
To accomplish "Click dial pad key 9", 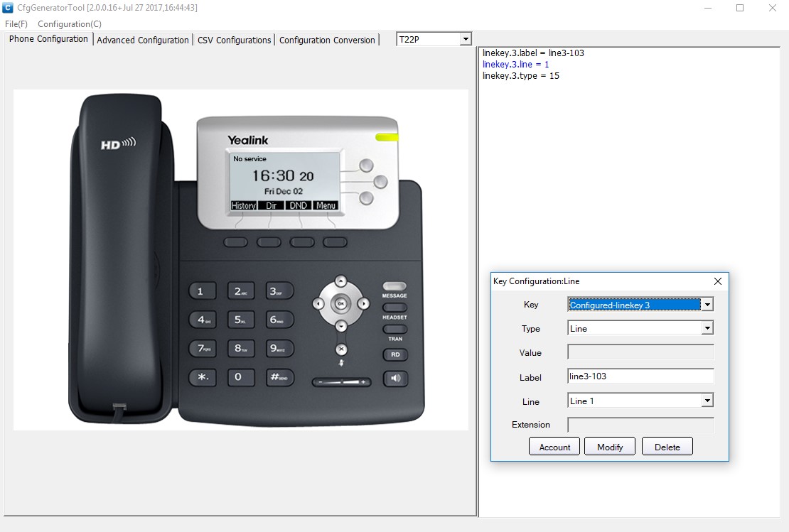I will [279, 348].
